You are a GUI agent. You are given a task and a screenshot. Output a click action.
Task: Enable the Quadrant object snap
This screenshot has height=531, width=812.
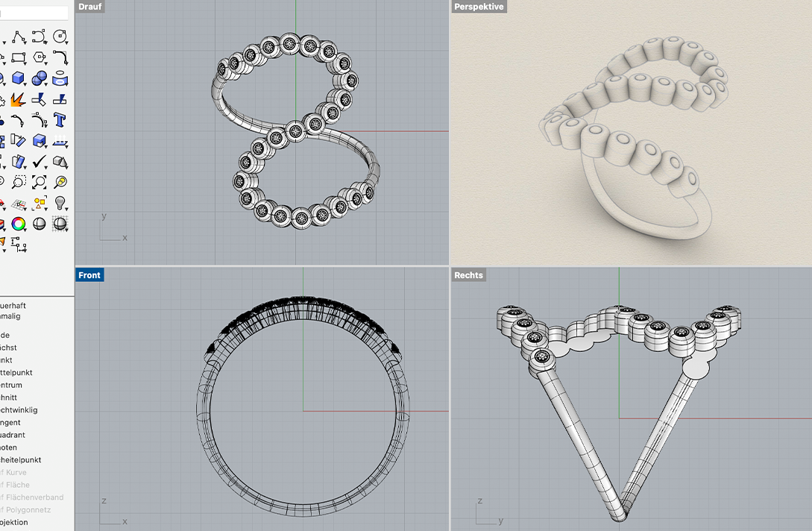click(12, 435)
